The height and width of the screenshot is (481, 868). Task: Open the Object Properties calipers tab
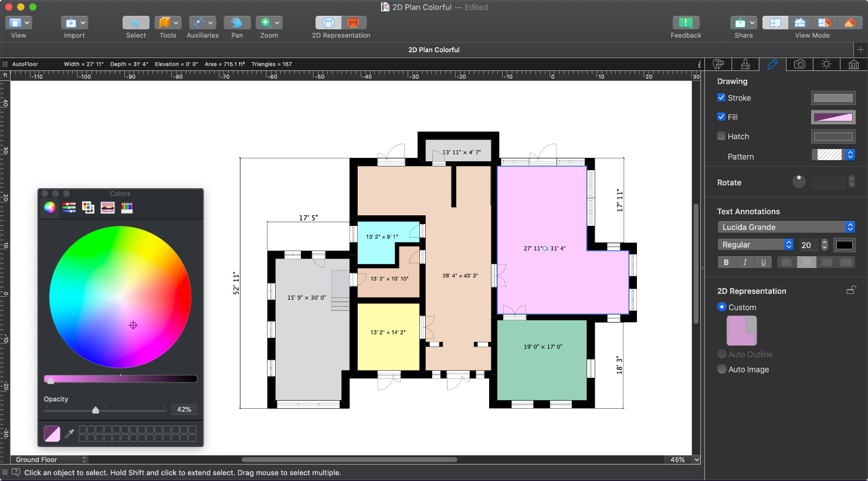click(718, 65)
